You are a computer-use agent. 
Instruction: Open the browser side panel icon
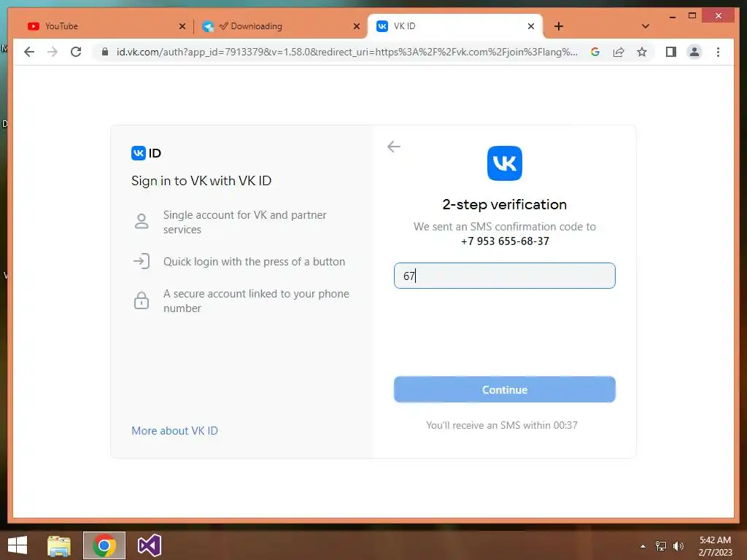[x=671, y=52]
